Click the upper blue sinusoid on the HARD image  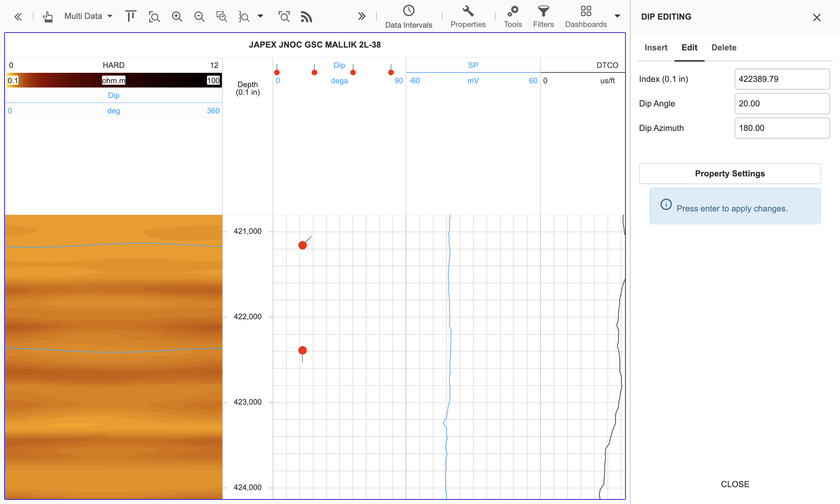click(113, 244)
